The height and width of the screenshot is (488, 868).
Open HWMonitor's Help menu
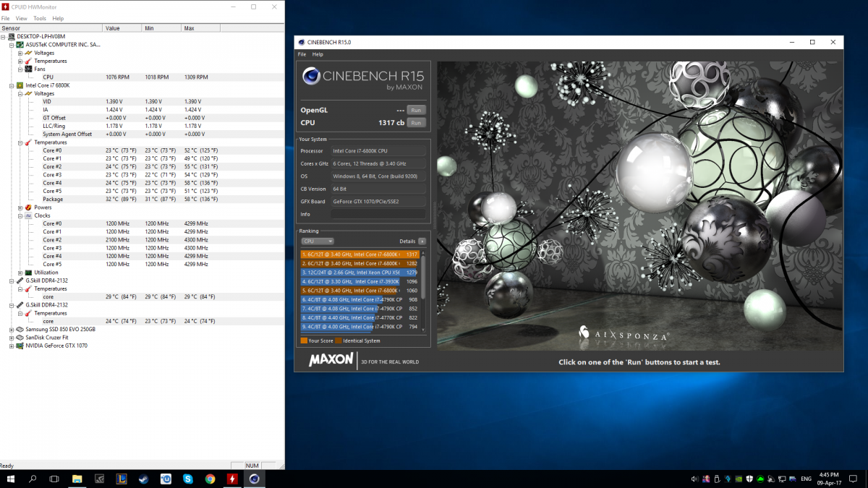58,18
